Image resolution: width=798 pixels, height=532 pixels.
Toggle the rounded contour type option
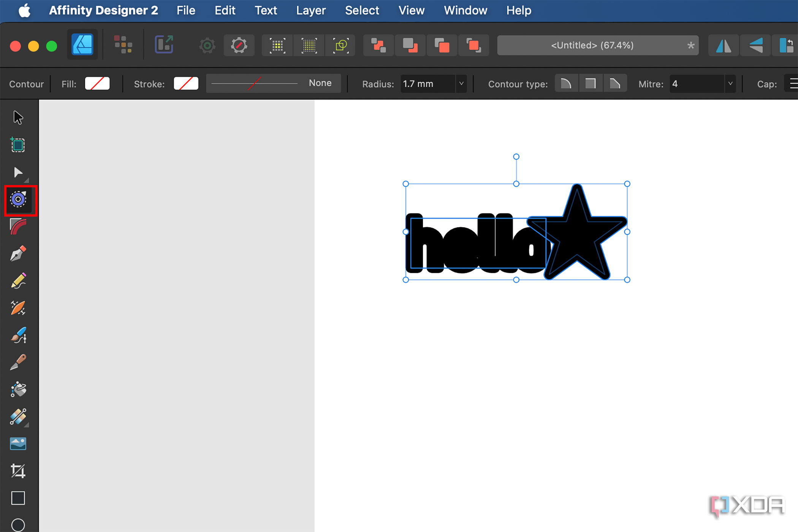coord(566,83)
